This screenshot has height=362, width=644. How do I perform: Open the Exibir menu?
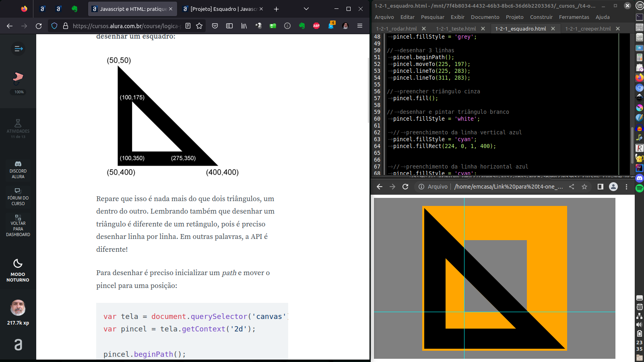[x=458, y=17]
